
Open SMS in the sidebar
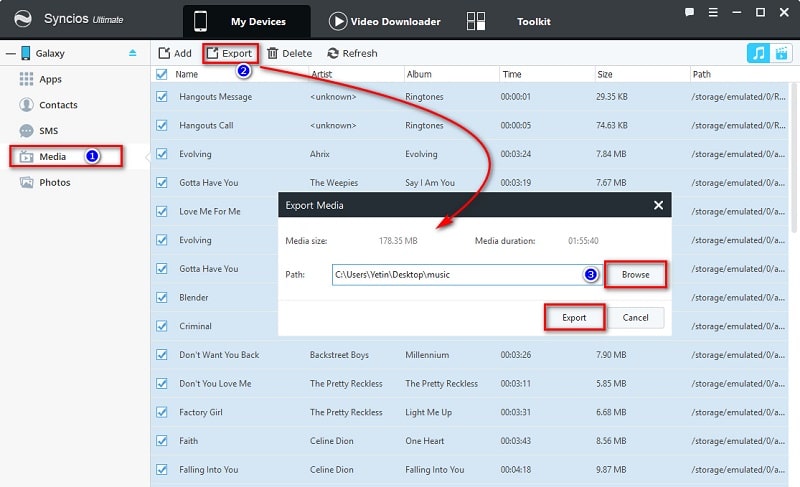coord(48,131)
